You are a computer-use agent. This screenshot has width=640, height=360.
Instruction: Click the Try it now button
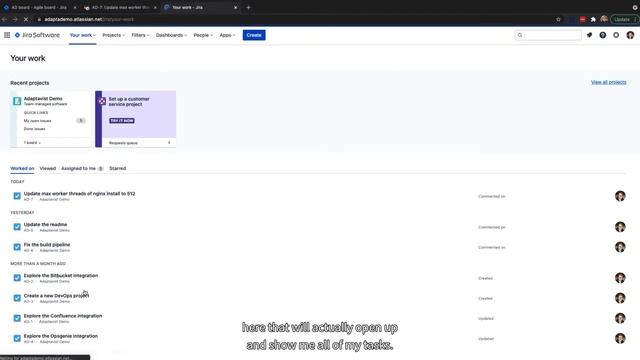122,121
